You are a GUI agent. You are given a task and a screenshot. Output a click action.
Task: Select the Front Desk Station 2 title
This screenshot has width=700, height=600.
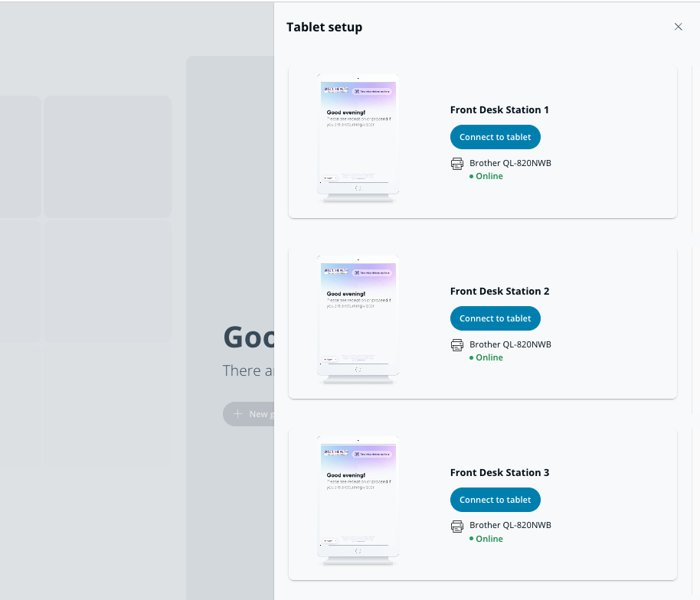tap(499, 292)
